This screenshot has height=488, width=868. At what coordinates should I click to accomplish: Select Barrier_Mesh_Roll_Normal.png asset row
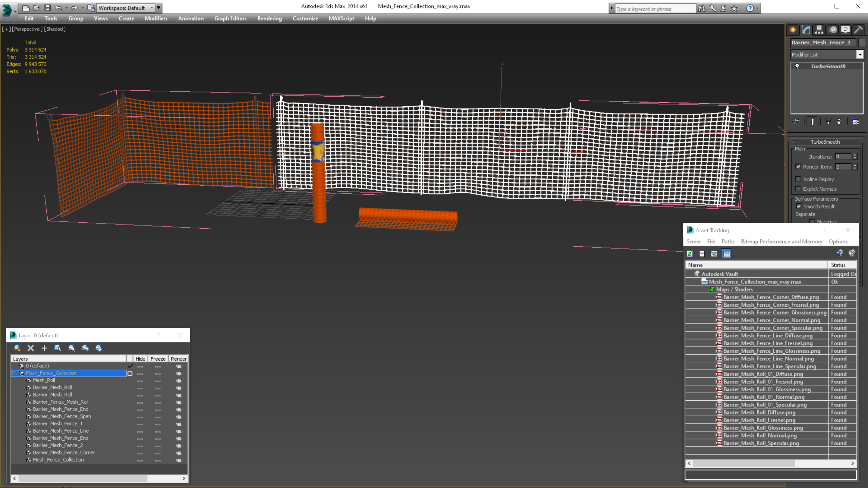coord(760,436)
